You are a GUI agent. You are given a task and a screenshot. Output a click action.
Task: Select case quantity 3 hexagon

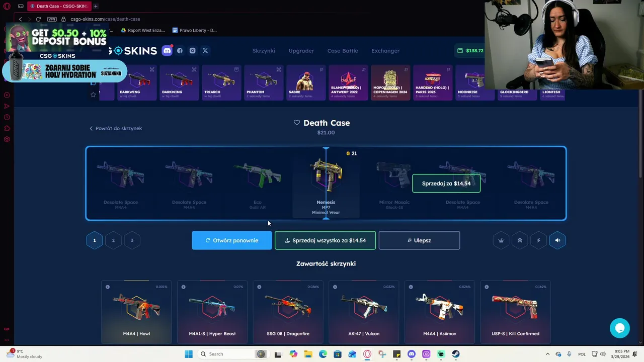pyautogui.click(x=132, y=240)
